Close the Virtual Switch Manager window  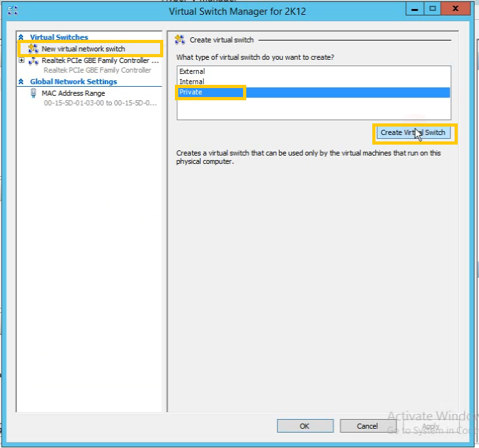tap(455, 9)
